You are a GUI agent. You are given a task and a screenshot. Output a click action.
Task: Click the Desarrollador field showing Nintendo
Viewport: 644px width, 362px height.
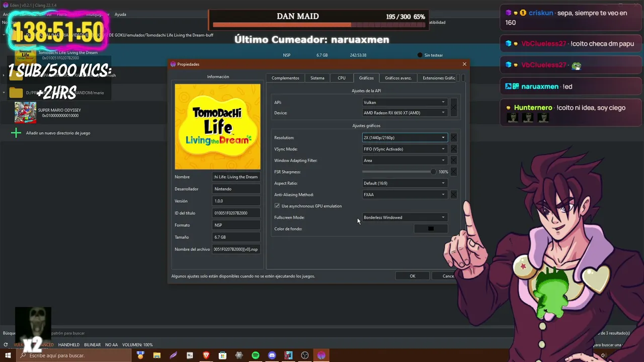click(236, 189)
